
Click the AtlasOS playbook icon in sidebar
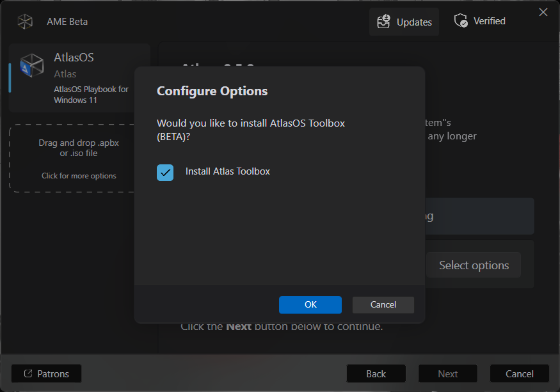click(x=31, y=64)
